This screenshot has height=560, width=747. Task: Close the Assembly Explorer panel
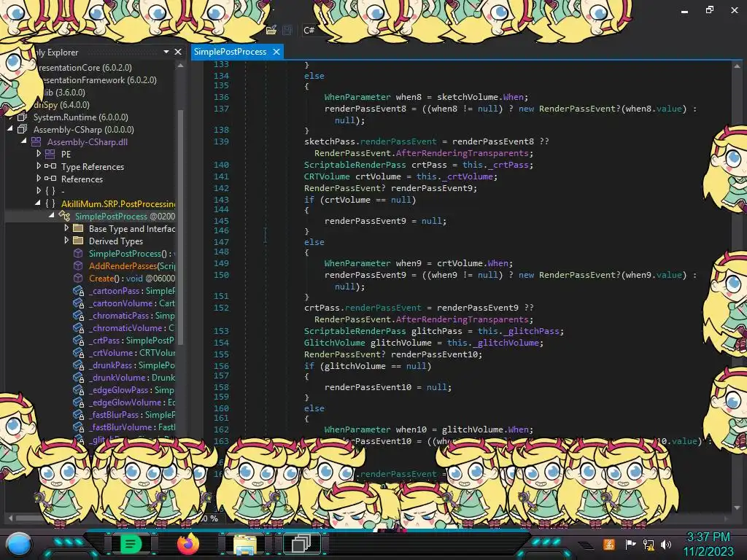(x=178, y=52)
